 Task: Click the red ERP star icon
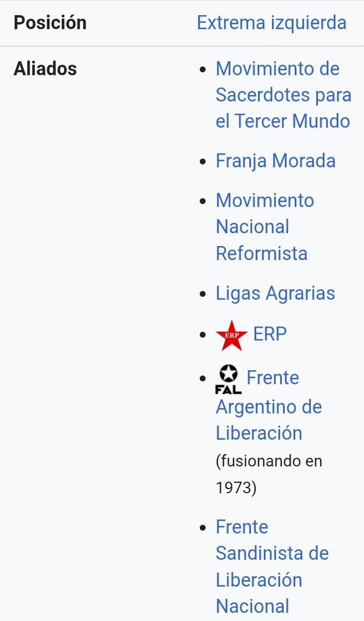point(231,335)
